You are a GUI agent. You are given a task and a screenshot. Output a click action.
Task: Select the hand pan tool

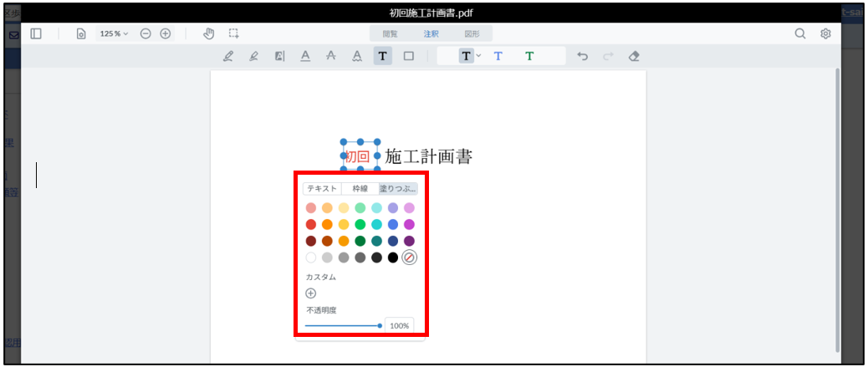click(x=209, y=33)
